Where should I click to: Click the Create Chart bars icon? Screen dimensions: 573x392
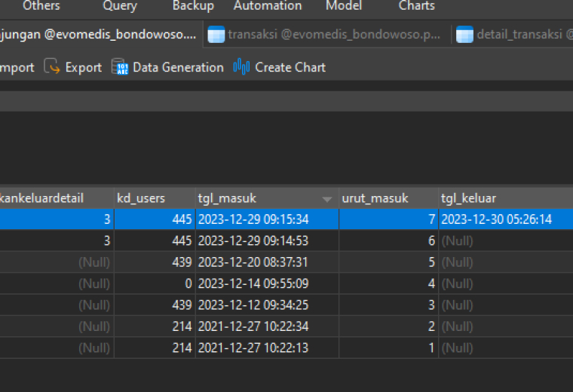coord(241,67)
